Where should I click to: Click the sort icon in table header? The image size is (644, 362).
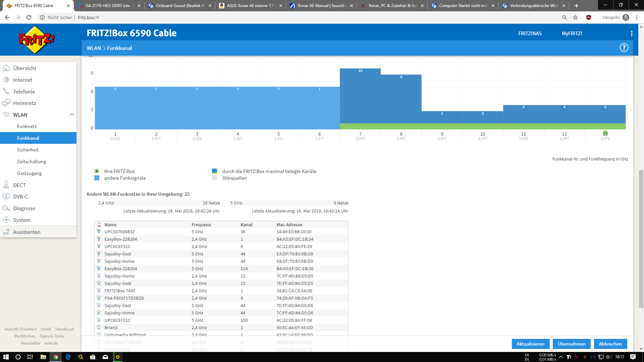pos(99,225)
